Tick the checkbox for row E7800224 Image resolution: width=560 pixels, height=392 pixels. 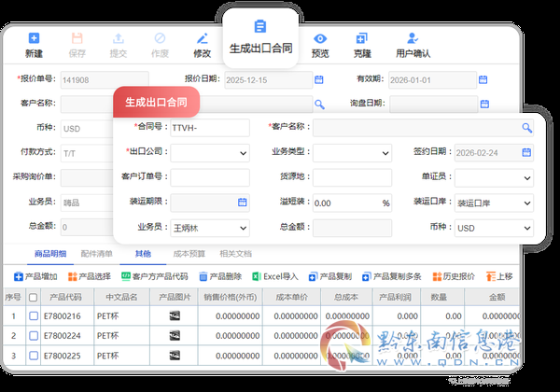click(x=34, y=335)
